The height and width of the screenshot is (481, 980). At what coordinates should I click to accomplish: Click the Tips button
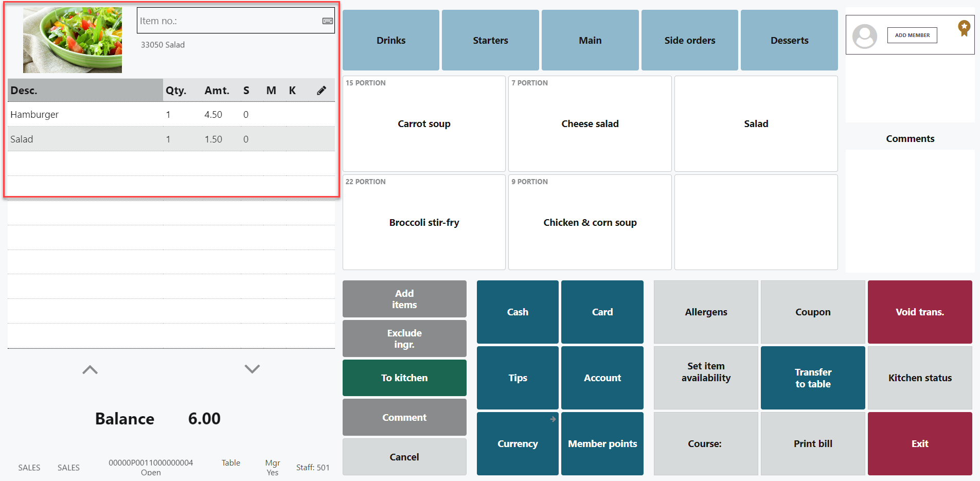pyautogui.click(x=518, y=378)
